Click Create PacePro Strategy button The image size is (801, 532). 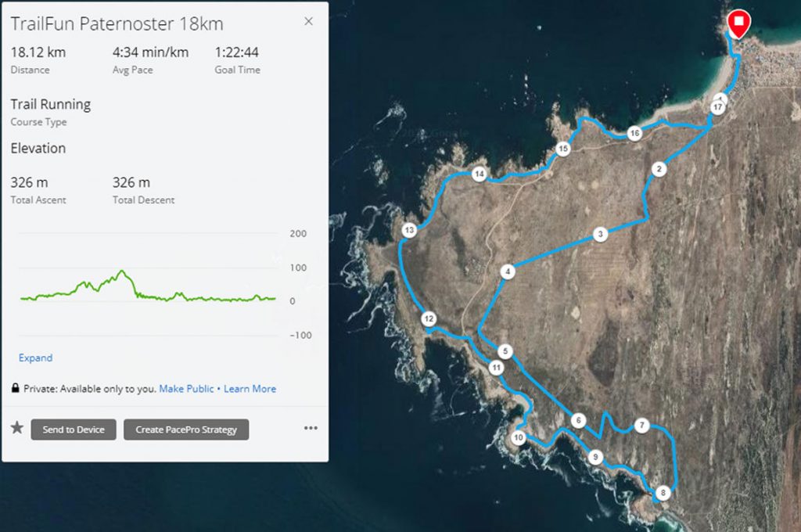pyautogui.click(x=186, y=430)
